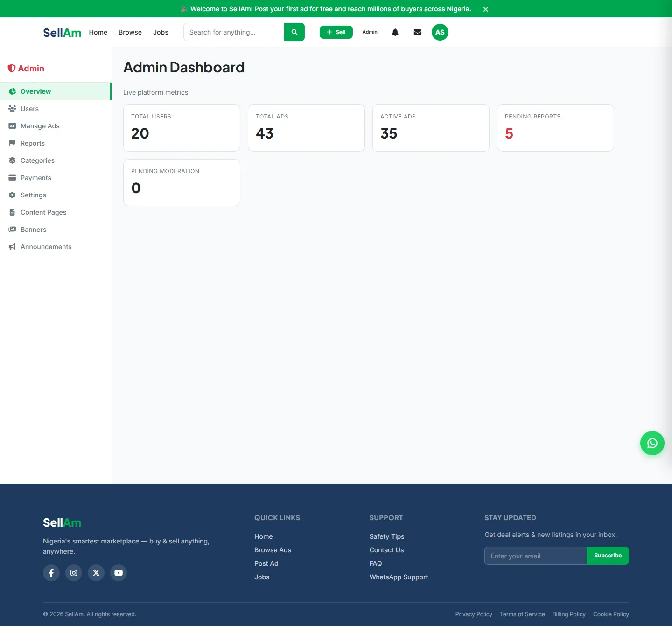This screenshot has width=672, height=626.
Task: Open Announcements admin section
Action: coord(56,247)
